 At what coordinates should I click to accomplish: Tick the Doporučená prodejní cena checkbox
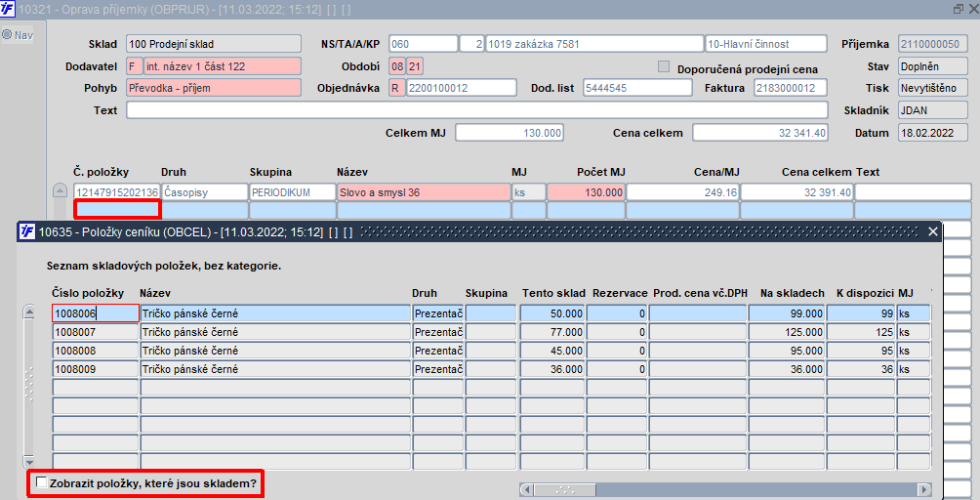664,66
